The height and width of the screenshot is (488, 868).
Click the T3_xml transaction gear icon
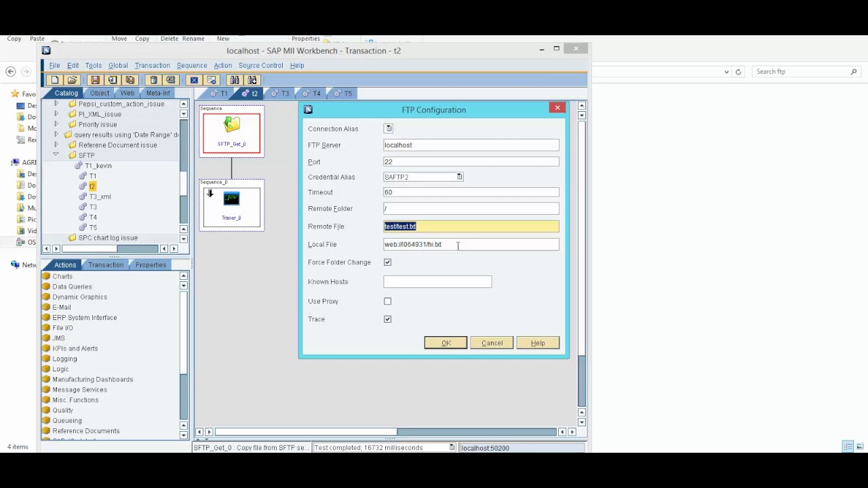(x=83, y=197)
